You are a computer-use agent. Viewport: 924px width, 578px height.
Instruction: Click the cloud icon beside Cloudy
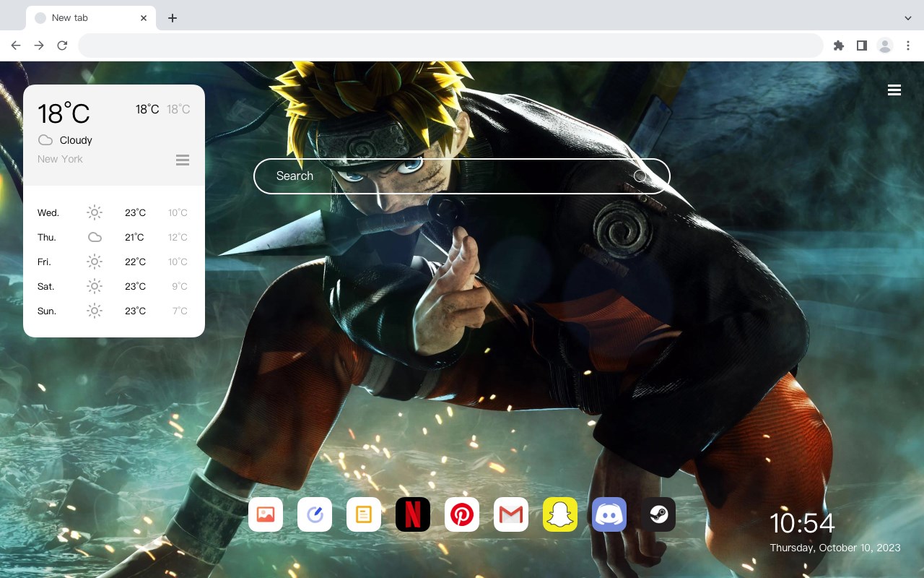45,140
